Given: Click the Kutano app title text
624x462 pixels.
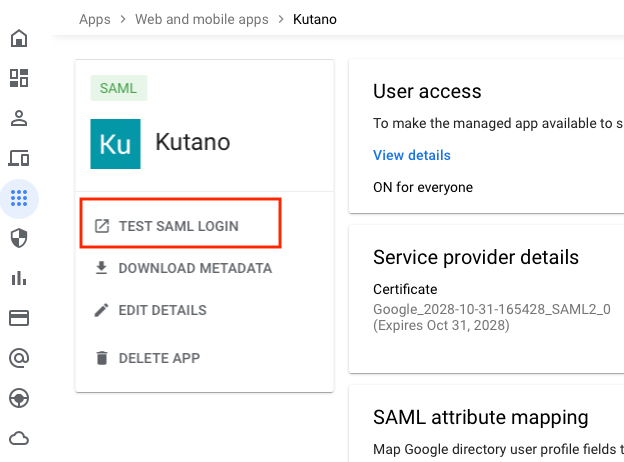Looking at the screenshot, I should (193, 142).
